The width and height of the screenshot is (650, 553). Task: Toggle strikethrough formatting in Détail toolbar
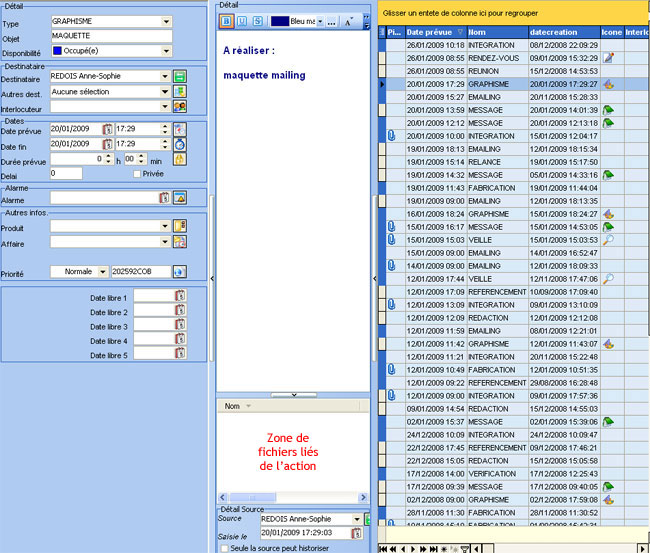257,21
